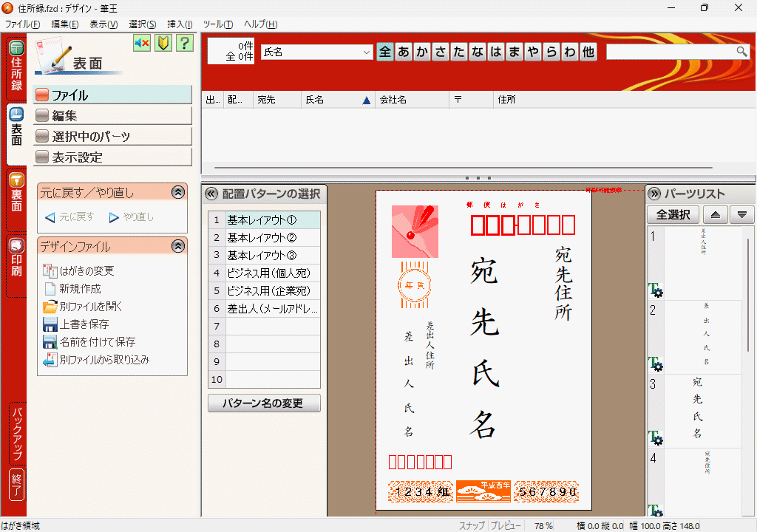Image resolution: width=757 pixels, height=532 pixels.
Task: Click 上書き保存 floppy disk icon
Action: coord(50,324)
